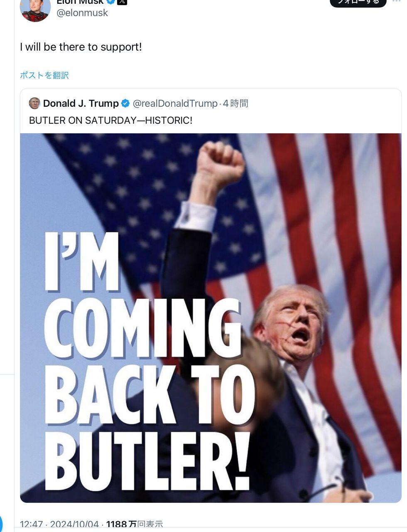Open Elon Musk's profile picture
Image resolution: width=407 pixels, height=532 pixels.
click(x=35, y=8)
